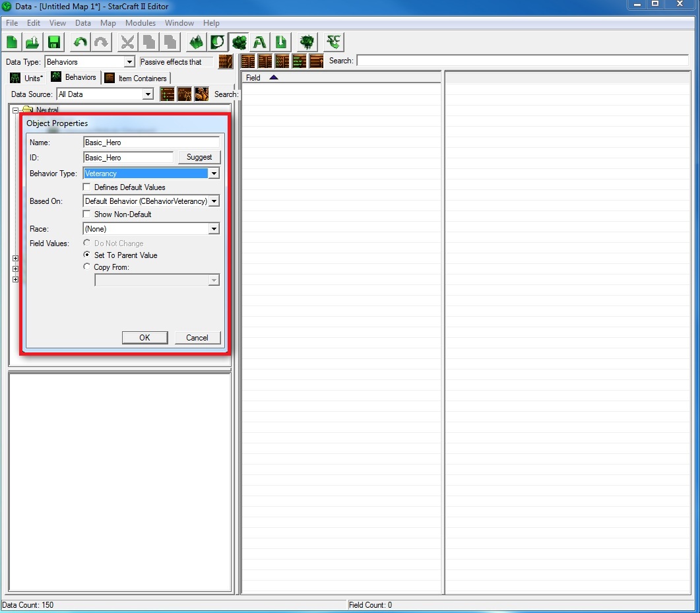Cancel the Object Properties dialog
This screenshot has width=700, height=613.
[x=197, y=338]
